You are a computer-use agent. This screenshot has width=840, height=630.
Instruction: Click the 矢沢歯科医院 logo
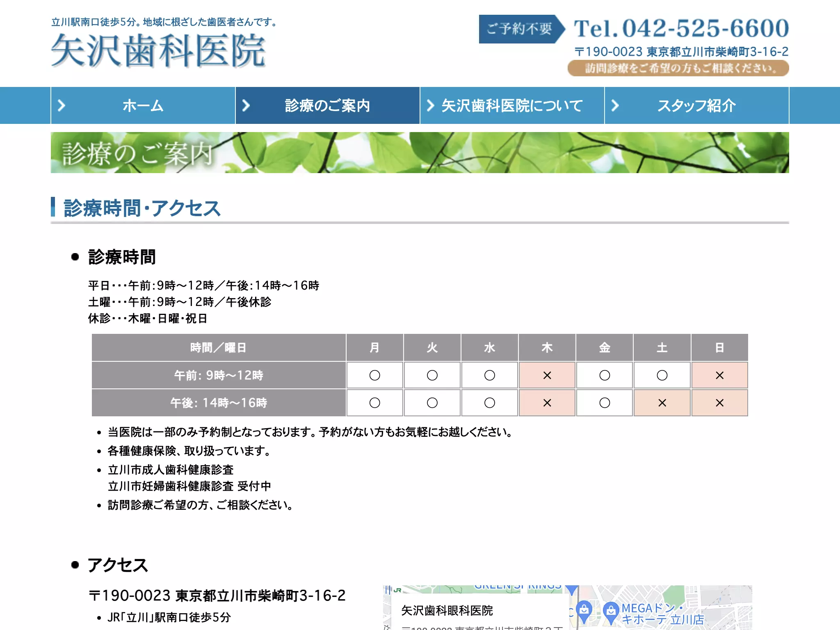[x=158, y=50]
